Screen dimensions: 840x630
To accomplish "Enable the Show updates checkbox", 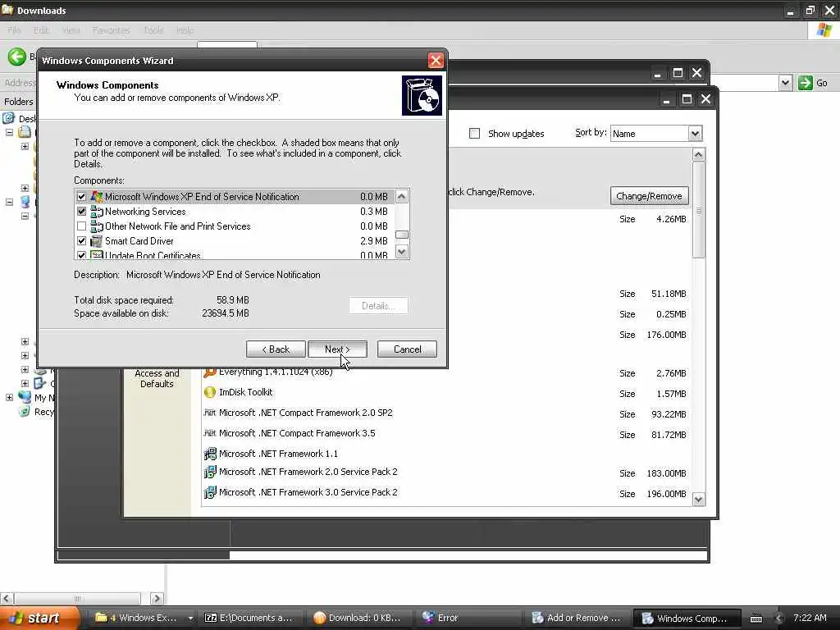I will [x=474, y=134].
